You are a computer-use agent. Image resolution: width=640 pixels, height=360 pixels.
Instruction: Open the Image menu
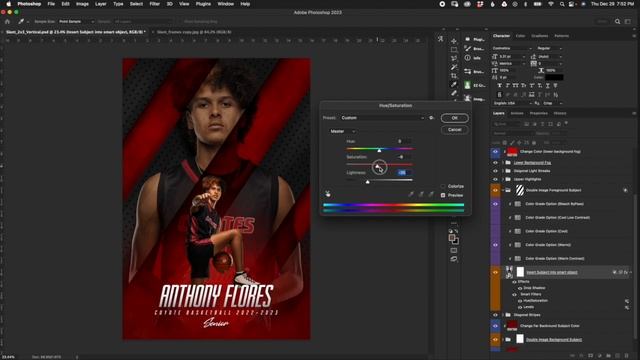[x=82, y=4]
